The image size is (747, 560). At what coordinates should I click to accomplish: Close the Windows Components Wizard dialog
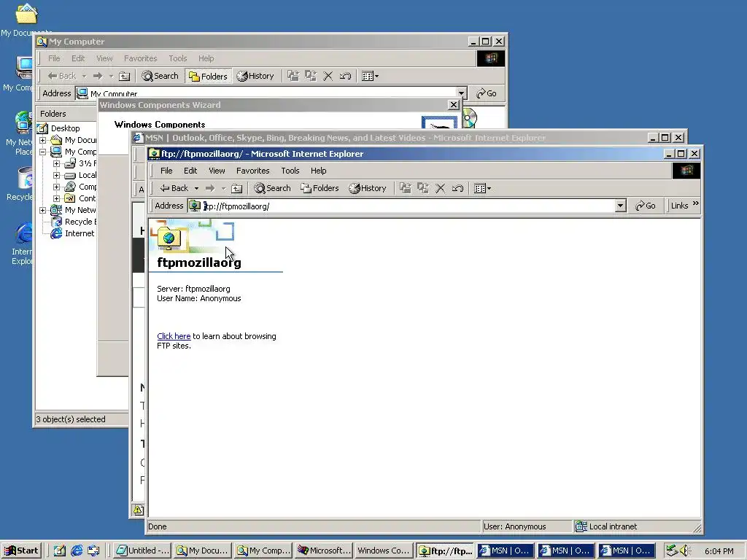click(x=454, y=105)
